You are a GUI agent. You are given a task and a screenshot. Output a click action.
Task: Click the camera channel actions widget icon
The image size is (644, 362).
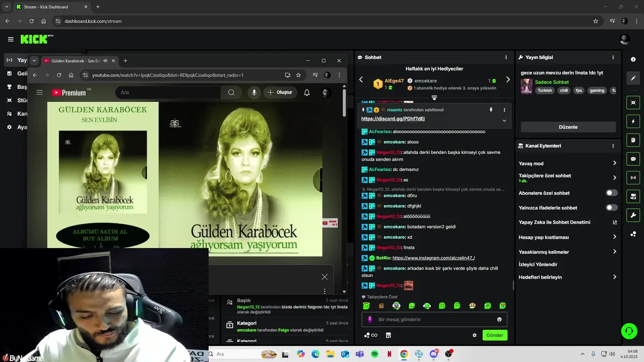[633, 196]
